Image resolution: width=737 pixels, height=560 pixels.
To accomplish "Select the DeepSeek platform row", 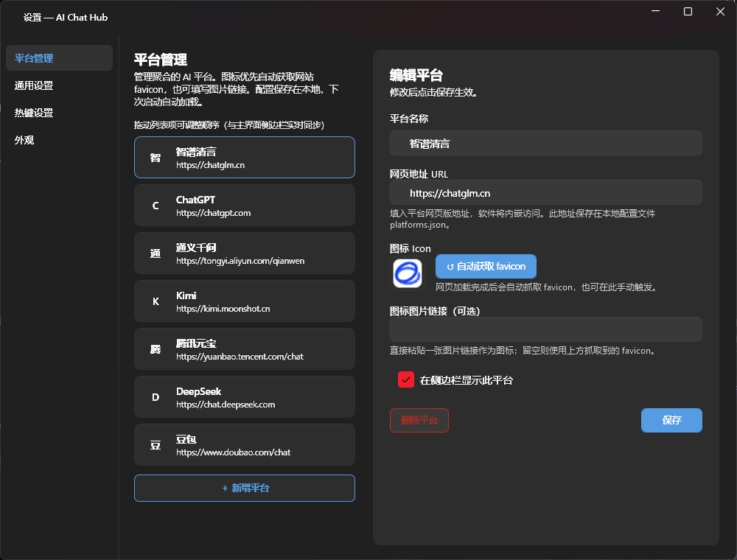I will [245, 397].
